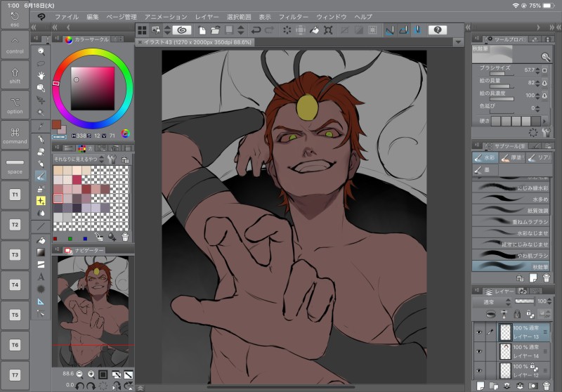Tap the space edge key button
This screenshot has height=392, width=562.
15,165
